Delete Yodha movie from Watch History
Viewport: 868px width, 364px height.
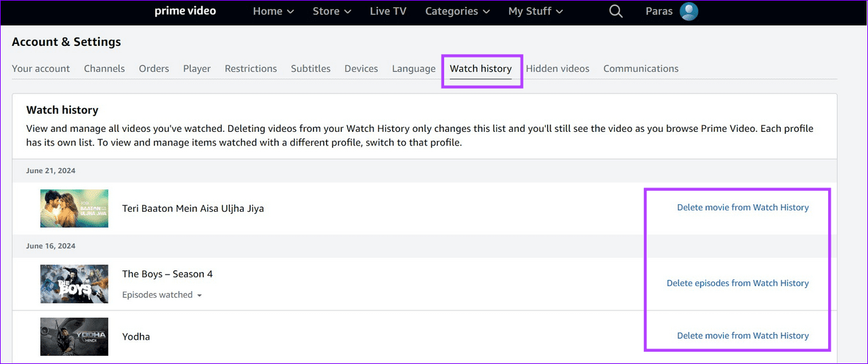743,336
